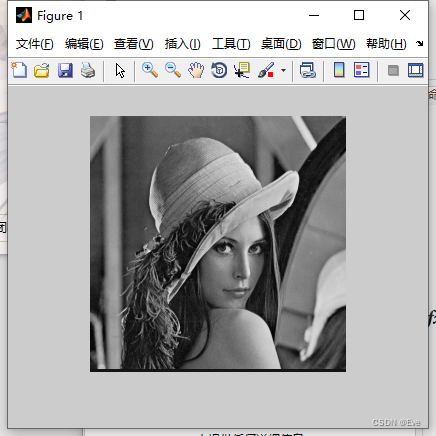Open the brush color dropdown arrow
This screenshot has height=436, width=436.
pos(283,70)
